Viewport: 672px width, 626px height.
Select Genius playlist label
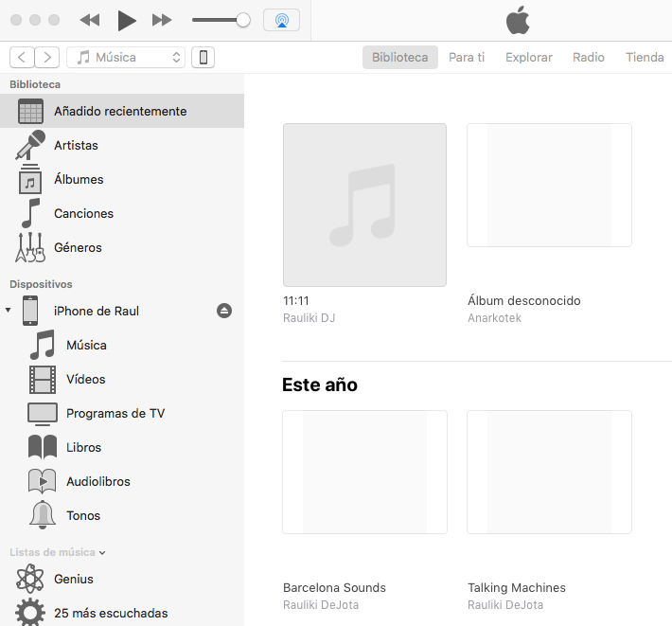point(73,579)
